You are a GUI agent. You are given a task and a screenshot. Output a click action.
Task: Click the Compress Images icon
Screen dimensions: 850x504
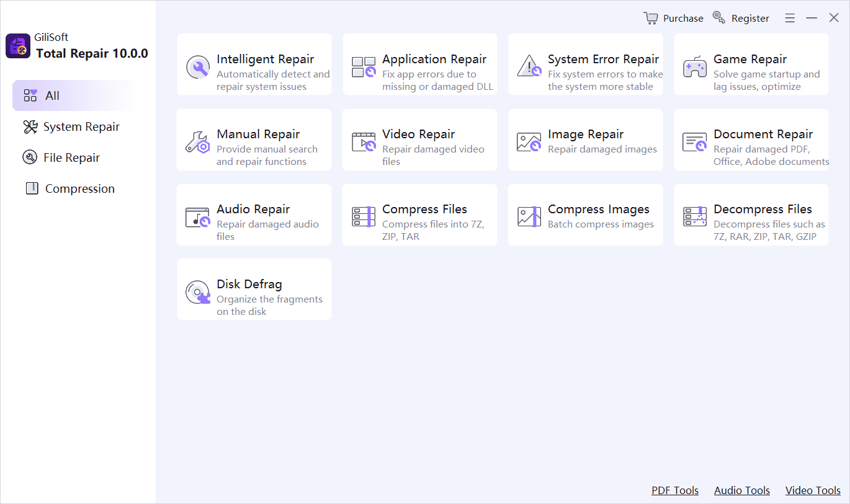(529, 217)
